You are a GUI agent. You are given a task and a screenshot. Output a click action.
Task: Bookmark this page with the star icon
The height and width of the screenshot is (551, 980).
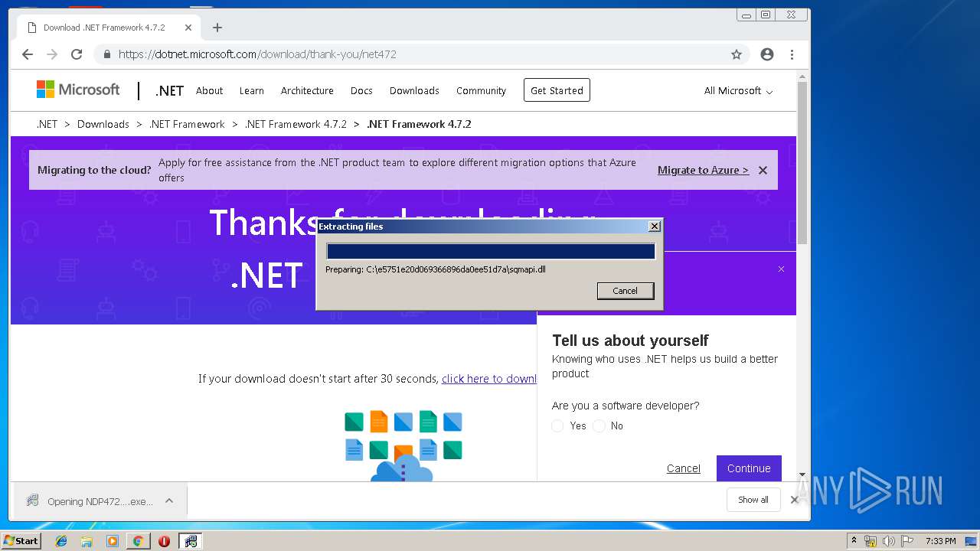point(737,54)
